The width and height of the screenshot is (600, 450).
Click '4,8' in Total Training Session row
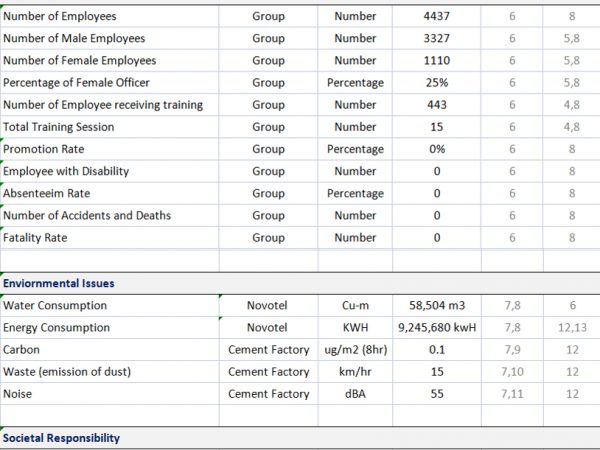tap(572, 127)
